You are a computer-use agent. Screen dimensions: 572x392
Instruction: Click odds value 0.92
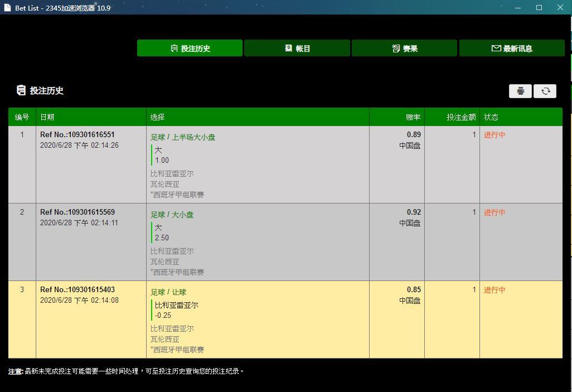click(x=414, y=212)
